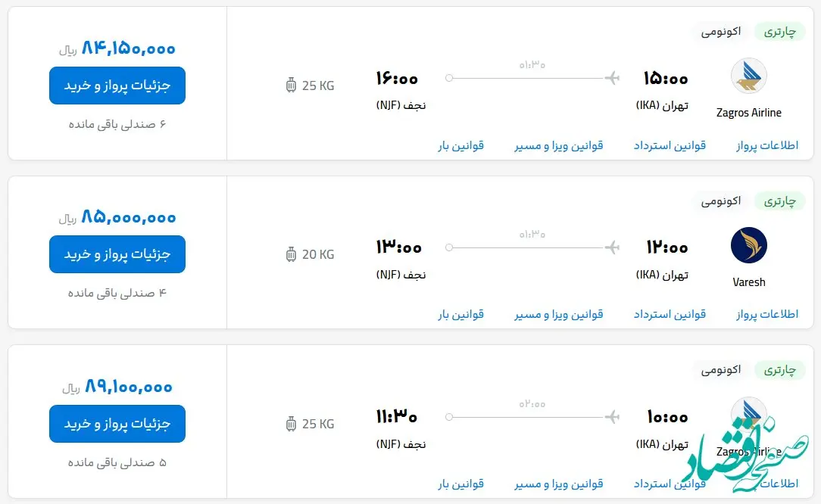Expand اطلاعات پرواز on the bottom flight
This screenshot has width=821, height=504.
click(766, 484)
